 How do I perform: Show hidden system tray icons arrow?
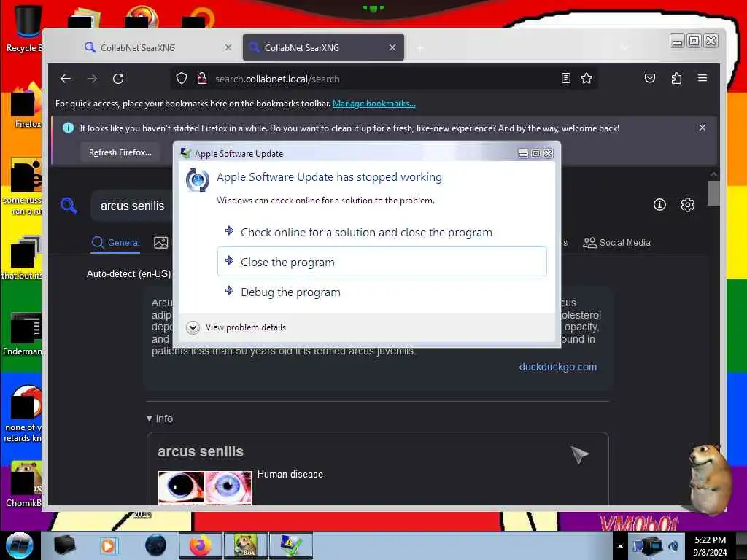coord(620,546)
